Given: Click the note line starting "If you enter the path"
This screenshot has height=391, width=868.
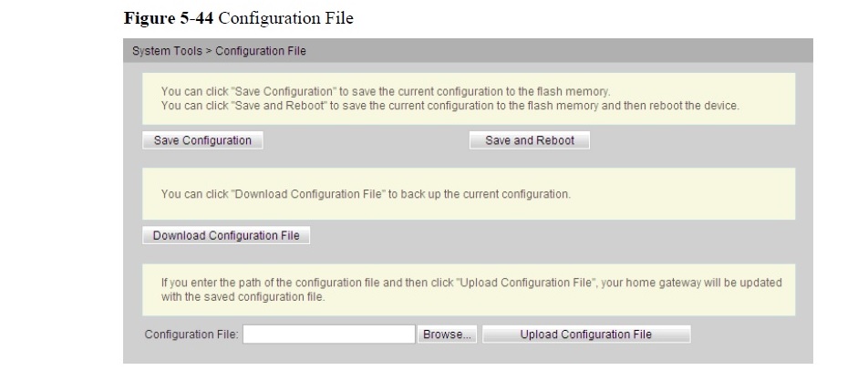Looking at the screenshot, I should tap(471, 283).
